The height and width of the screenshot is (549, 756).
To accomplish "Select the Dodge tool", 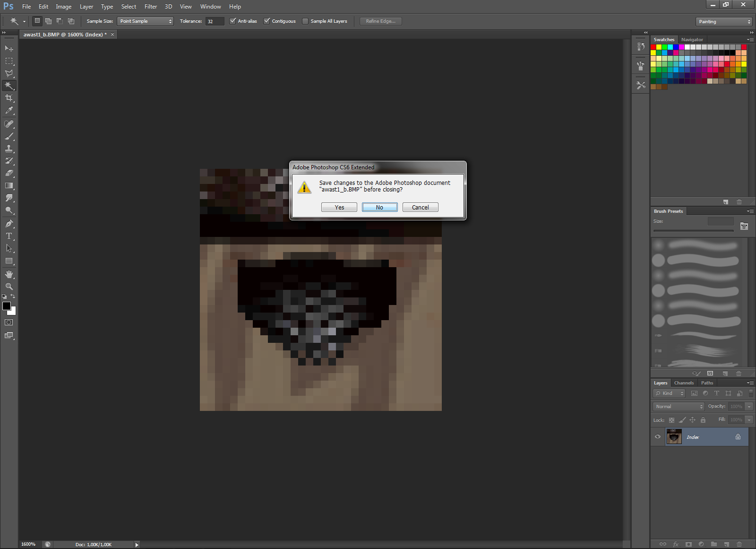I will pos(9,210).
